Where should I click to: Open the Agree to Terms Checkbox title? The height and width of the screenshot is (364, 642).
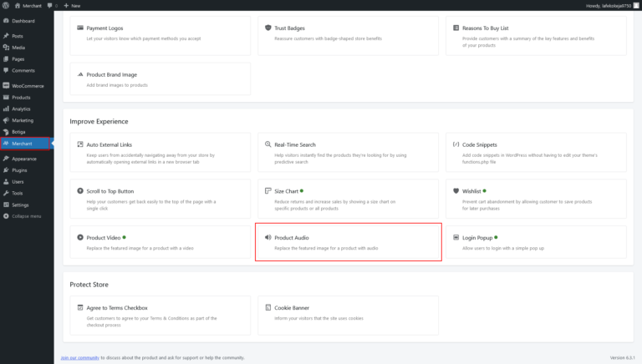tap(117, 308)
